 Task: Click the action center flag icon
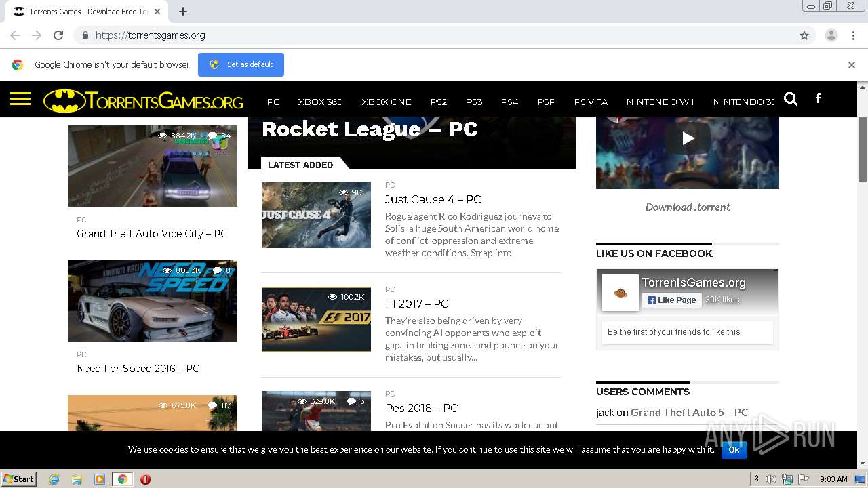(x=805, y=479)
